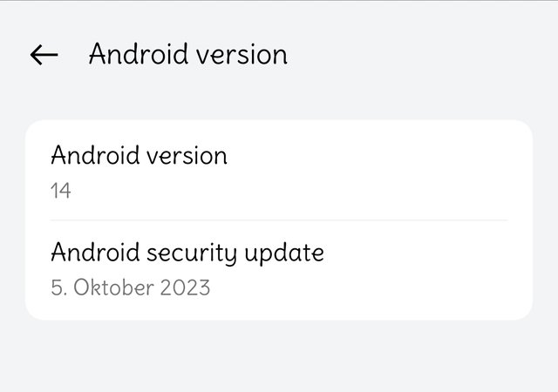Click the word security in the second entry
This screenshot has width=558, height=392.
click(192, 254)
